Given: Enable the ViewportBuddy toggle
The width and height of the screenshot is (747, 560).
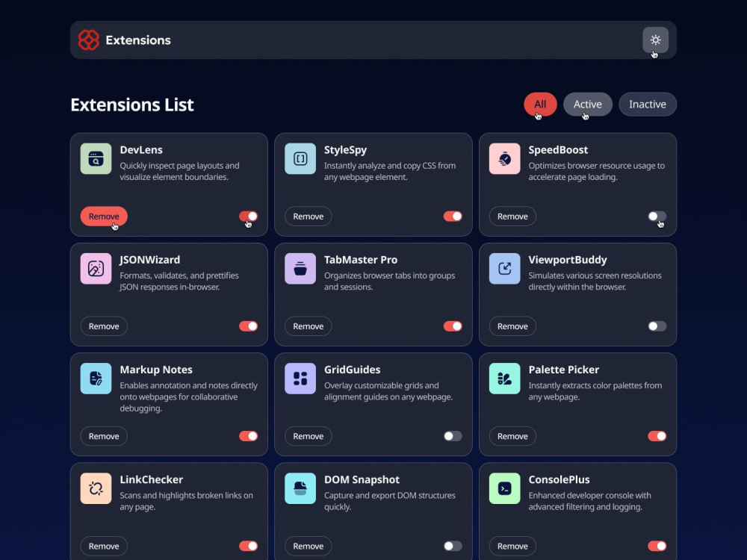Looking at the screenshot, I should (x=657, y=326).
